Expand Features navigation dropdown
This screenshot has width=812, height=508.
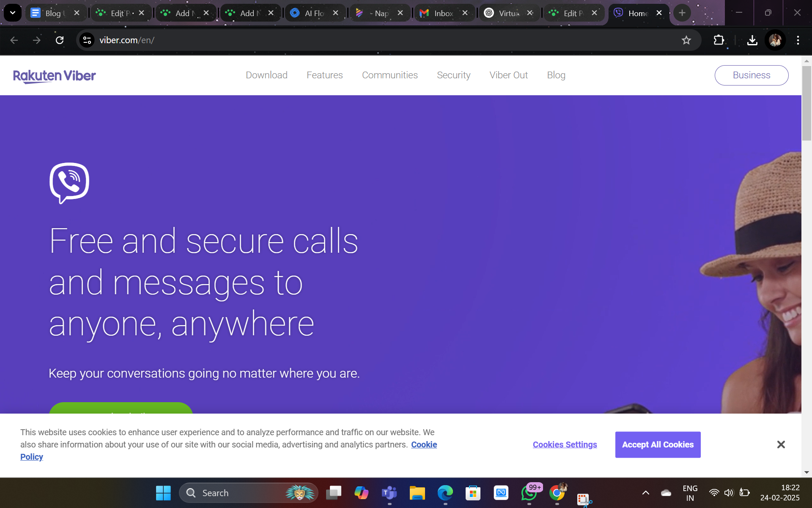[x=324, y=75]
